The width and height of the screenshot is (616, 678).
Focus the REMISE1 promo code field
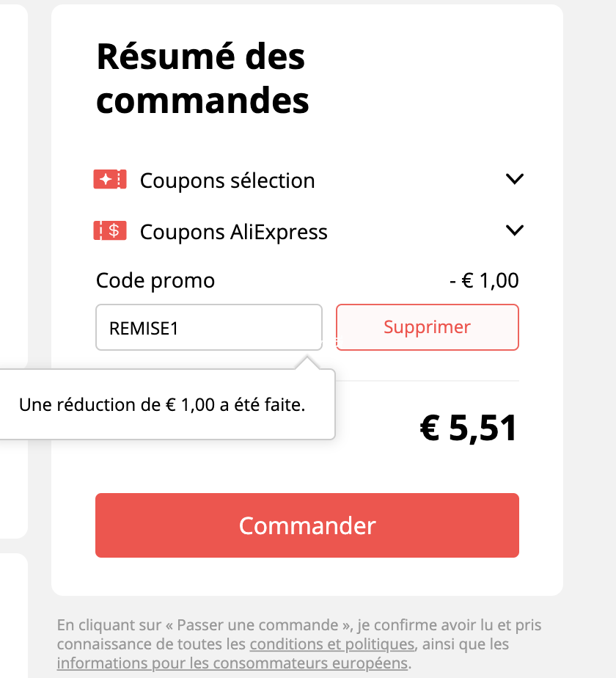(x=209, y=327)
